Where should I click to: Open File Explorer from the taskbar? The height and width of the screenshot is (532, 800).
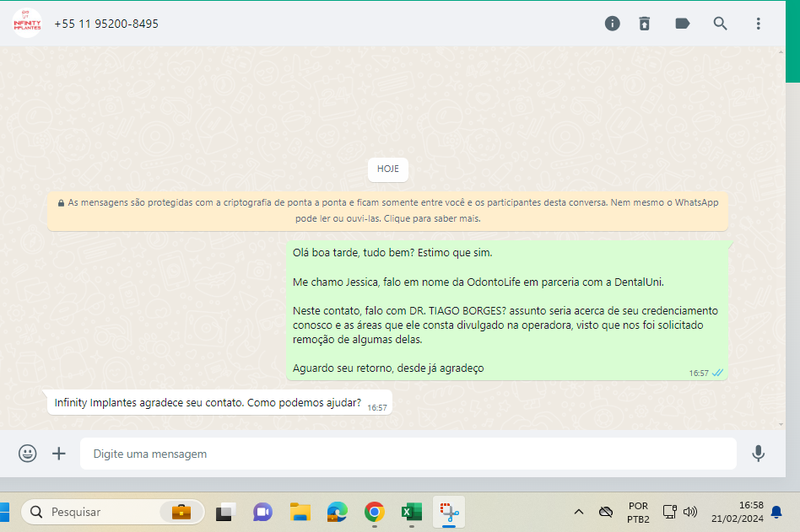300,512
